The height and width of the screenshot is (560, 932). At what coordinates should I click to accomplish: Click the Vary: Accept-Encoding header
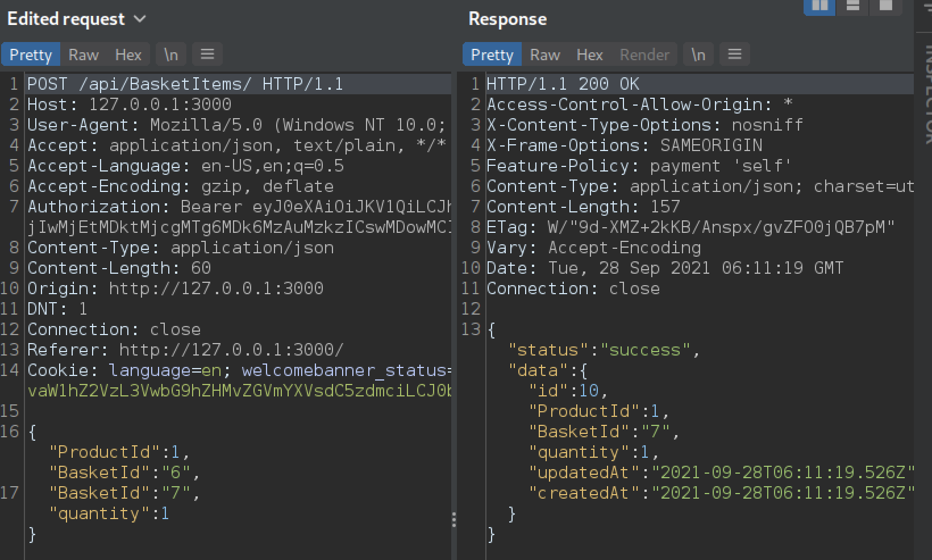coord(594,248)
